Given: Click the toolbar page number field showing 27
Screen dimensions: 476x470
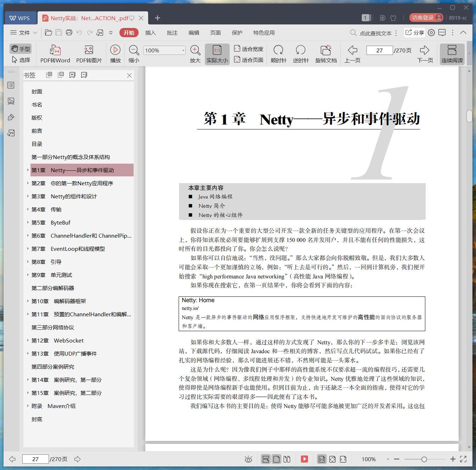Looking at the screenshot, I should click(379, 50).
